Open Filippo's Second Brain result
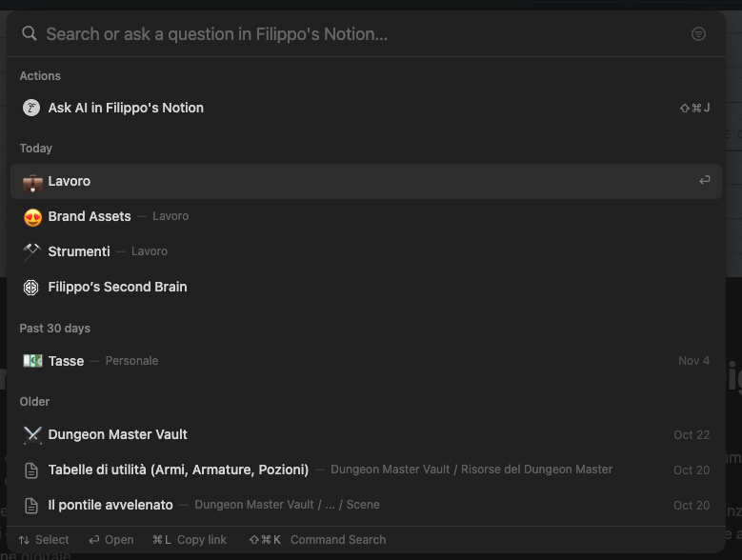 [117, 287]
